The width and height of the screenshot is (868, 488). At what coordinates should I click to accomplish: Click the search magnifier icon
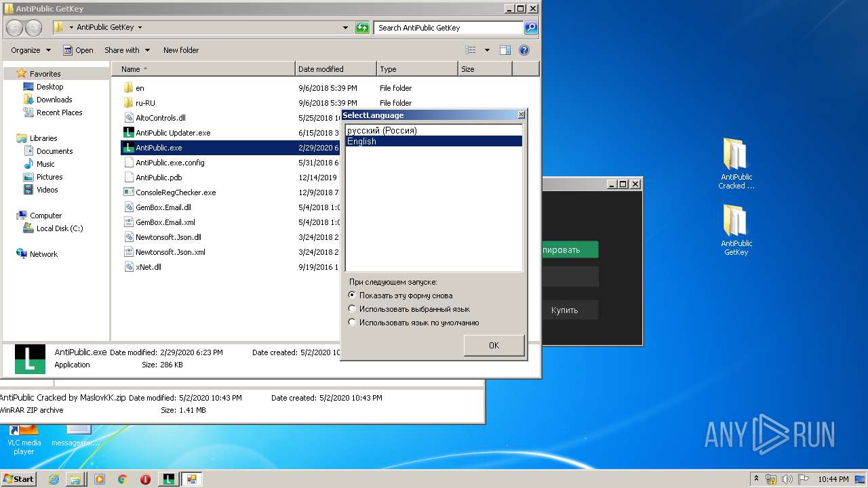click(531, 28)
